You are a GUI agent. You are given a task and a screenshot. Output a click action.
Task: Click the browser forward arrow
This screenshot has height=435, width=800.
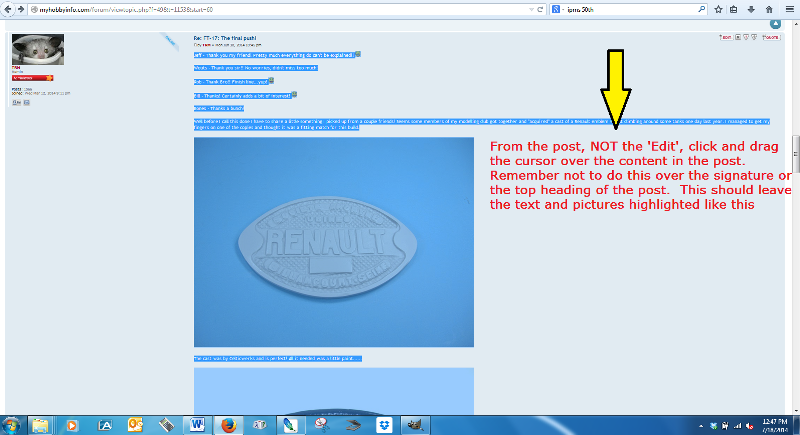point(21,9)
